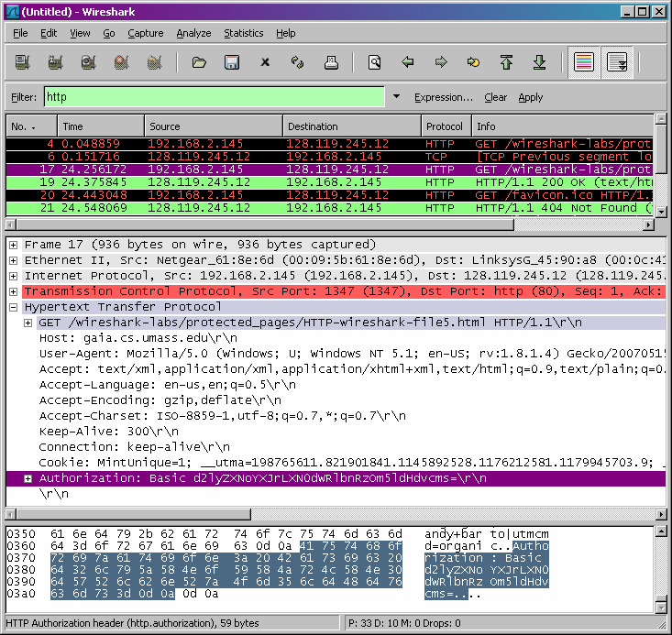Select Host: gaia.cs.umass.edu line
The width and height of the screenshot is (672, 635).
138,338
